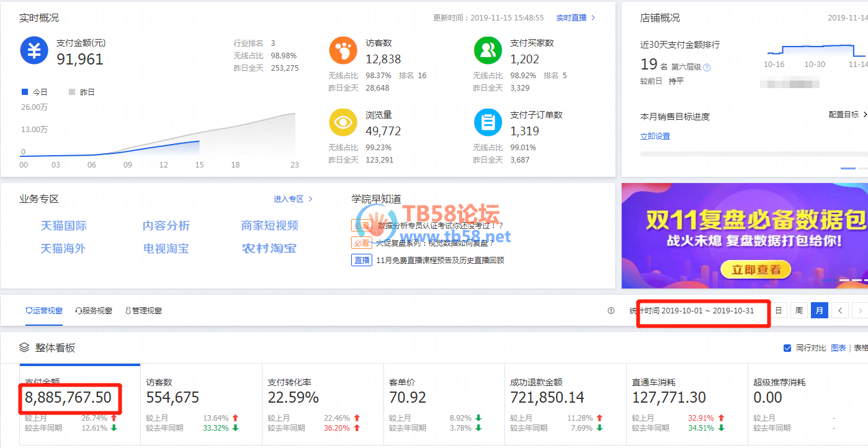Open the 11月免费直播课程预告 article
Screen dimensions: 868x448
pyautogui.click(x=440, y=261)
